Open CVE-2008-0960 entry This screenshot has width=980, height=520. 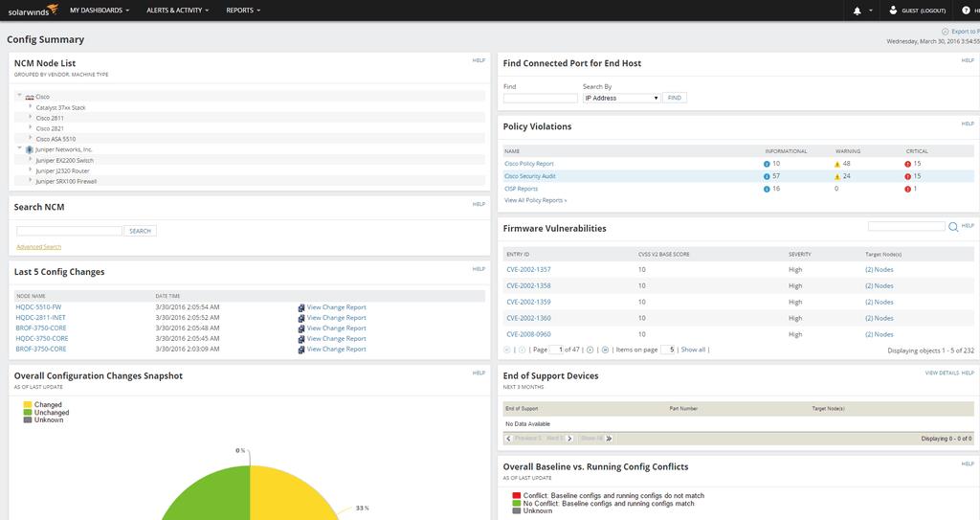click(x=528, y=335)
